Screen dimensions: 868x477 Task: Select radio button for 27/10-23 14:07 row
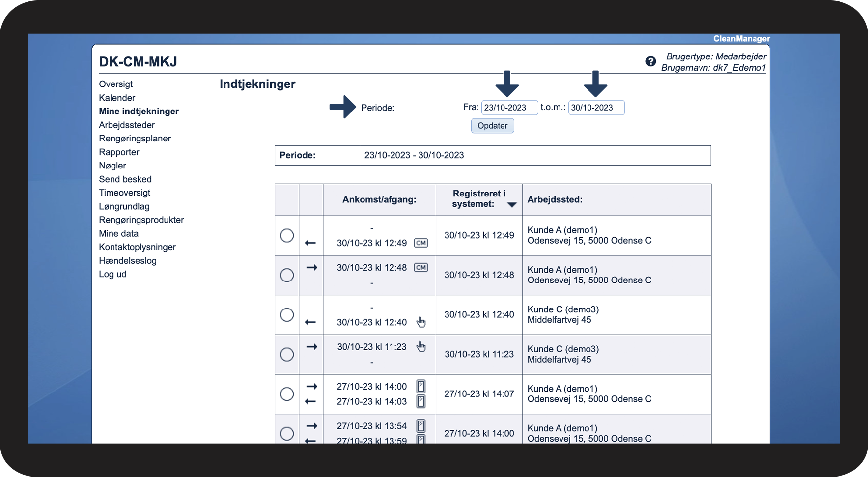pyautogui.click(x=287, y=394)
